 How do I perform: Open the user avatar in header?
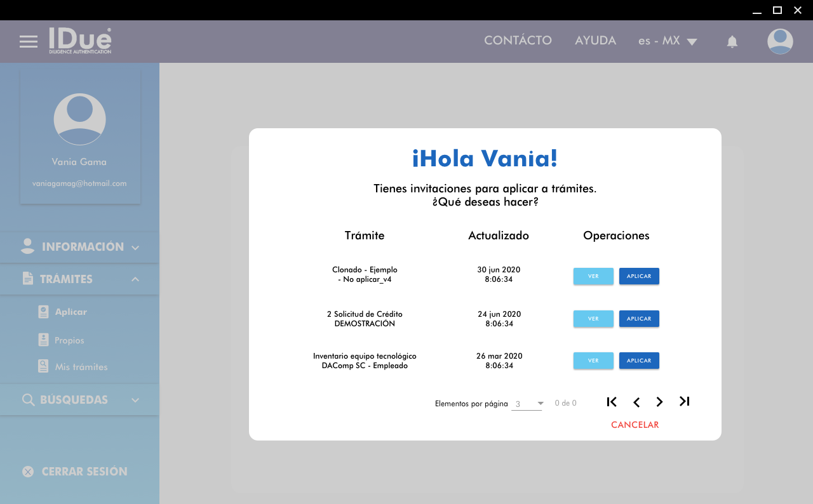point(779,41)
